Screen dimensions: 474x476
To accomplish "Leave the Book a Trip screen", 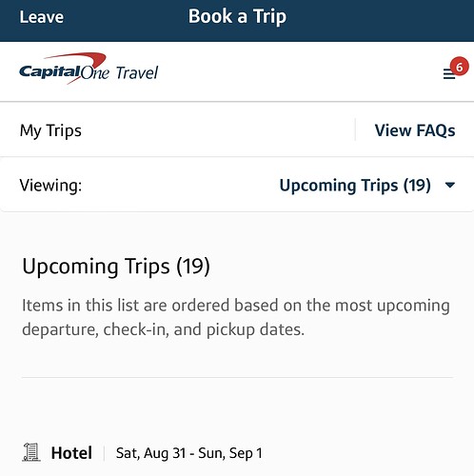I will pyautogui.click(x=41, y=17).
